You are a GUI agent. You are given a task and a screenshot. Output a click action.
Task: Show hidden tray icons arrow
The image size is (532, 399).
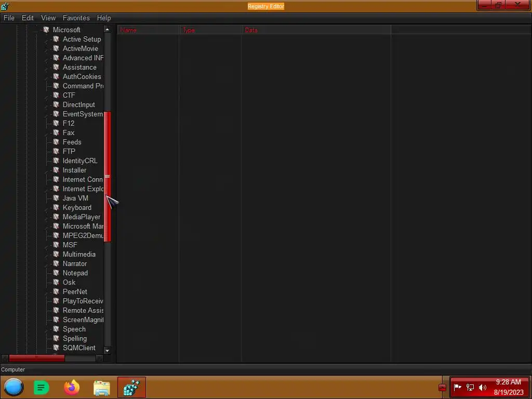[x=442, y=387]
